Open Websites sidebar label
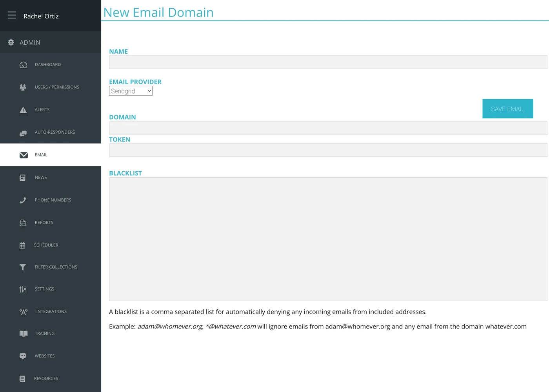This screenshot has height=392, width=549. pos(44,356)
